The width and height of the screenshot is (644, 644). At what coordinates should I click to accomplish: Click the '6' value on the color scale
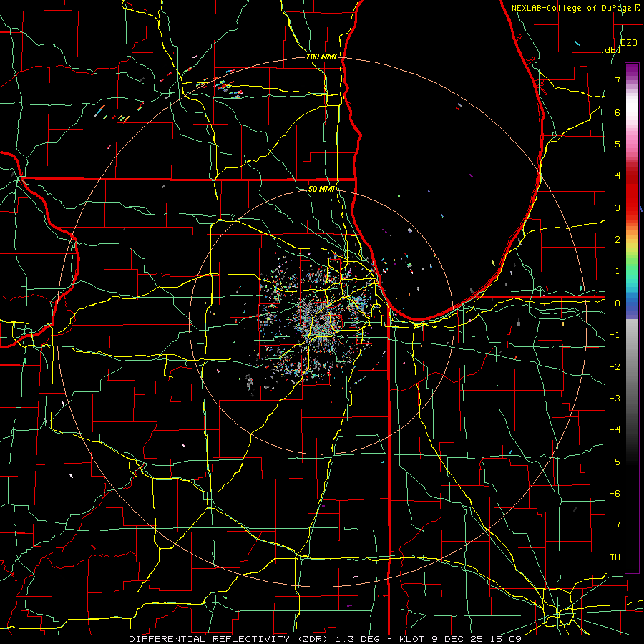(x=618, y=112)
